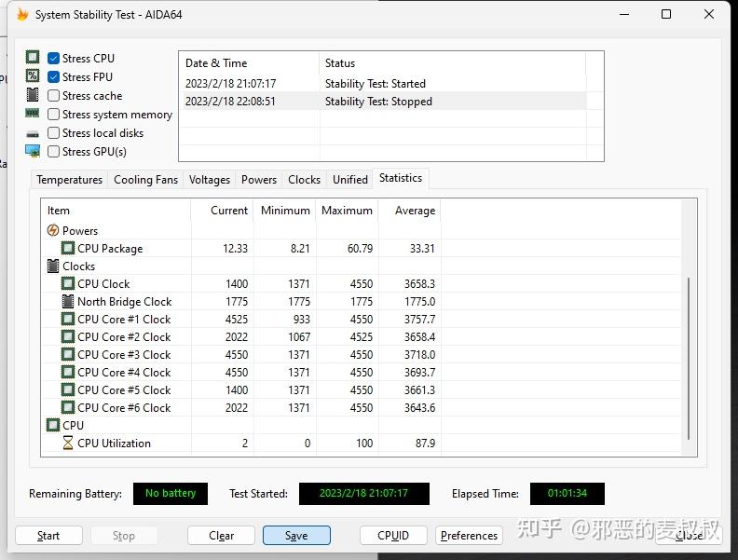Open the Unified tab

[350, 180]
